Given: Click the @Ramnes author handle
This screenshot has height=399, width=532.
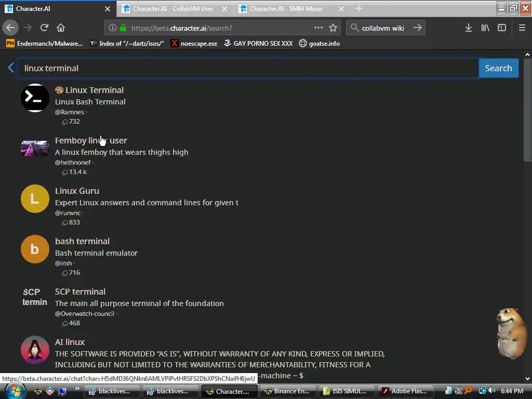Looking at the screenshot, I should pyautogui.click(x=70, y=112).
